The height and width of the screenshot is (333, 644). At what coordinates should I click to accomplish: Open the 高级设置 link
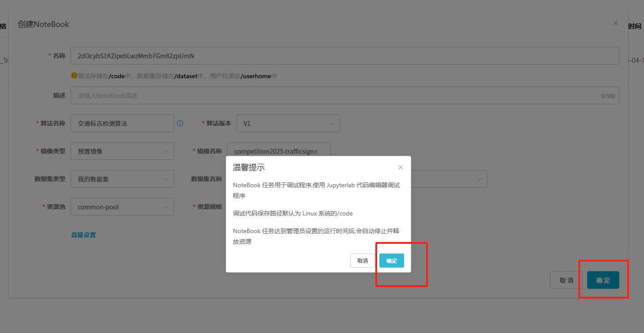pos(83,235)
